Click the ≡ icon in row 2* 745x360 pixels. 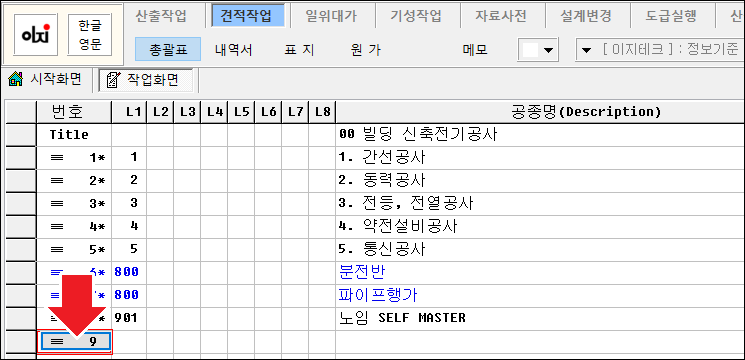[57, 180]
